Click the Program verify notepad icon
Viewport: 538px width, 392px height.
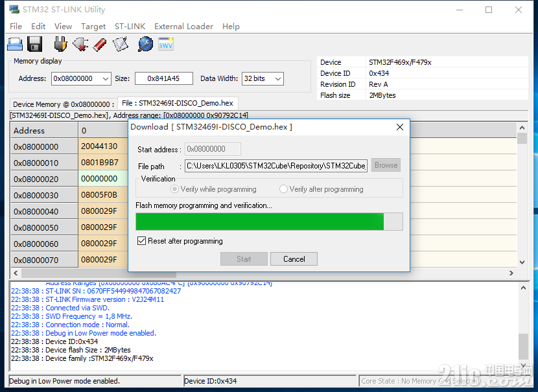121,44
